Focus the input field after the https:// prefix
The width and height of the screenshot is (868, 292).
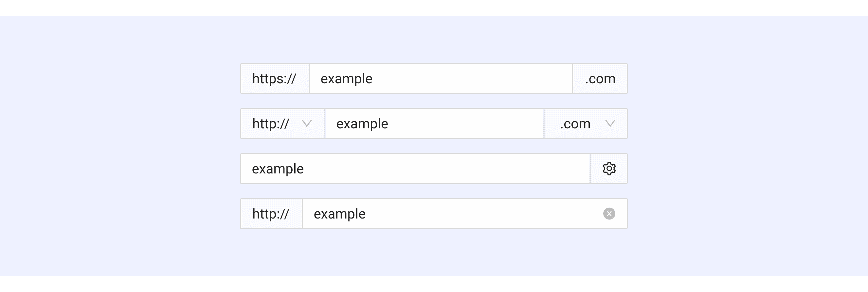472,78
